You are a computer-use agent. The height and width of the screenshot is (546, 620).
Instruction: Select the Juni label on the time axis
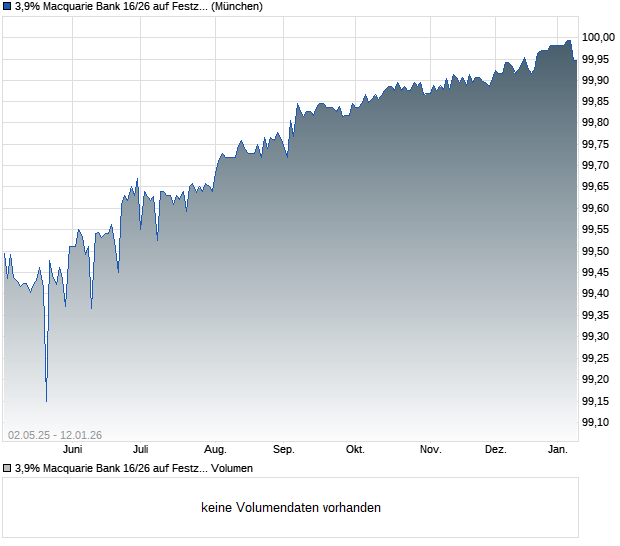[x=72, y=450]
